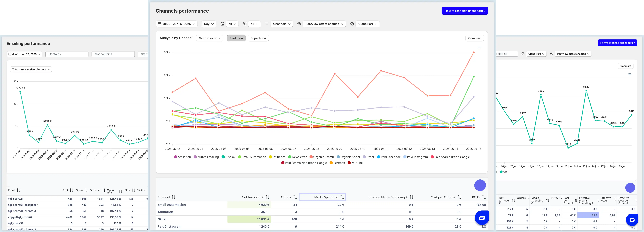Toggle Ads legend swatch in right panel
This screenshot has height=232, width=644.
pyautogui.click(x=501, y=172)
